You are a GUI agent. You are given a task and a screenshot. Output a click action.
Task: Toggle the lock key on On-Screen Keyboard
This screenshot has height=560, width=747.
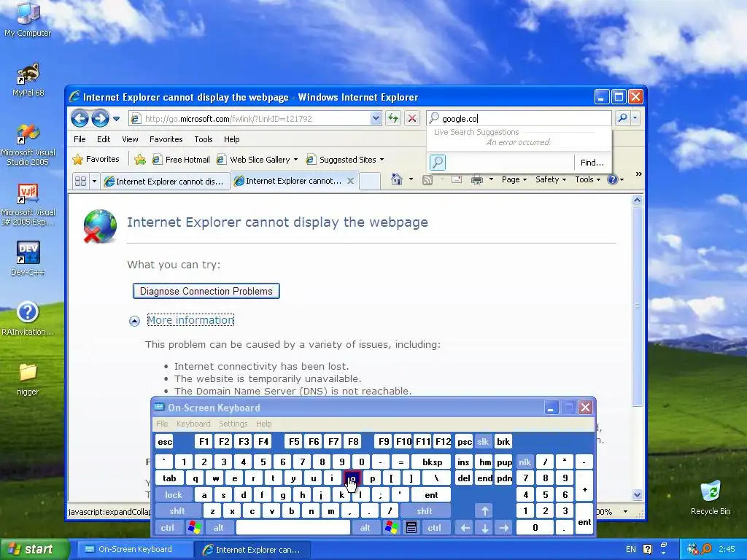tap(174, 495)
